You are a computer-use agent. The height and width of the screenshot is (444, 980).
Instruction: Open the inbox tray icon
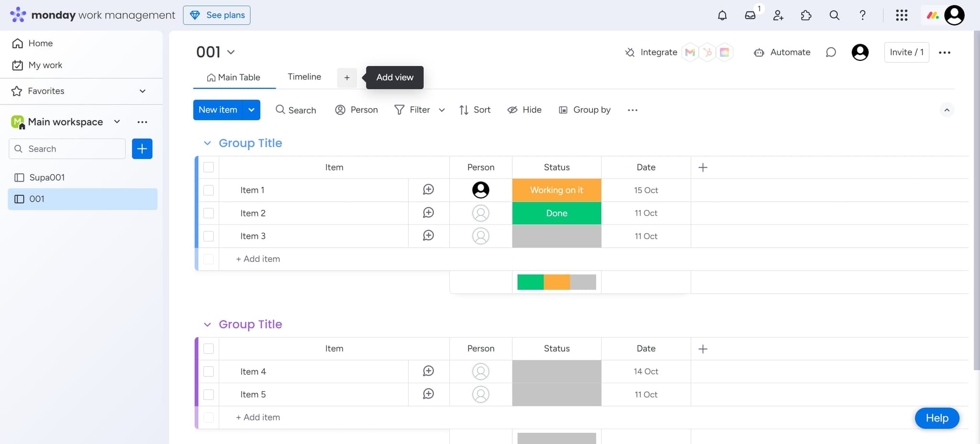click(x=750, y=15)
